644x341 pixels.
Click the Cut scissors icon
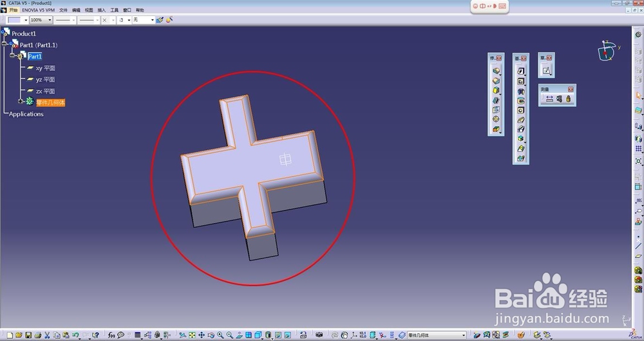(x=47, y=335)
